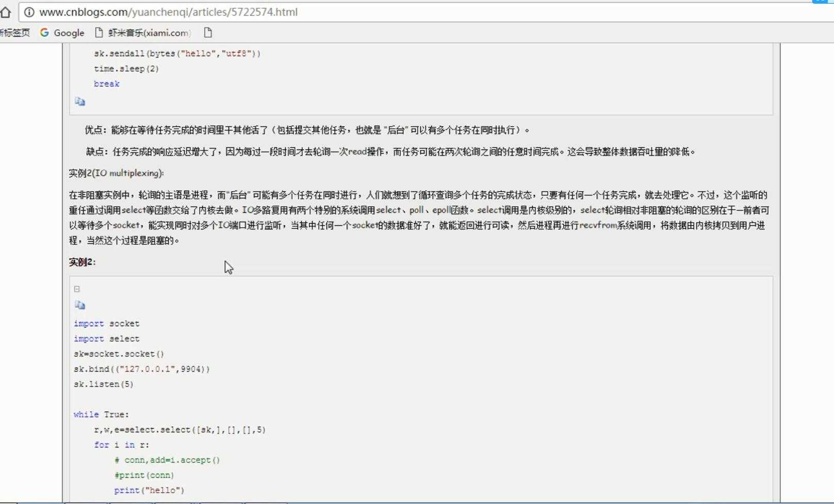834x504 pixels.
Task: Open the Google bookmark
Action: pyautogui.click(x=62, y=33)
